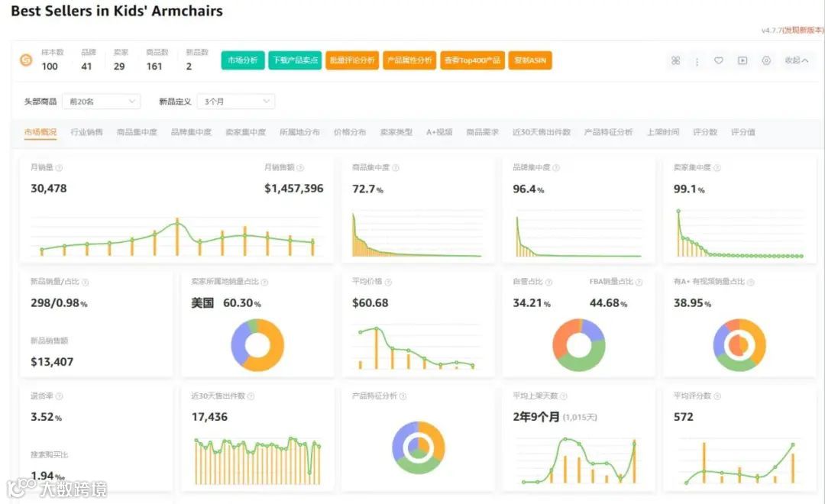Click the 近30天售出件数 bar chart
This screenshot has height=504, width=825.
[257, 461]
